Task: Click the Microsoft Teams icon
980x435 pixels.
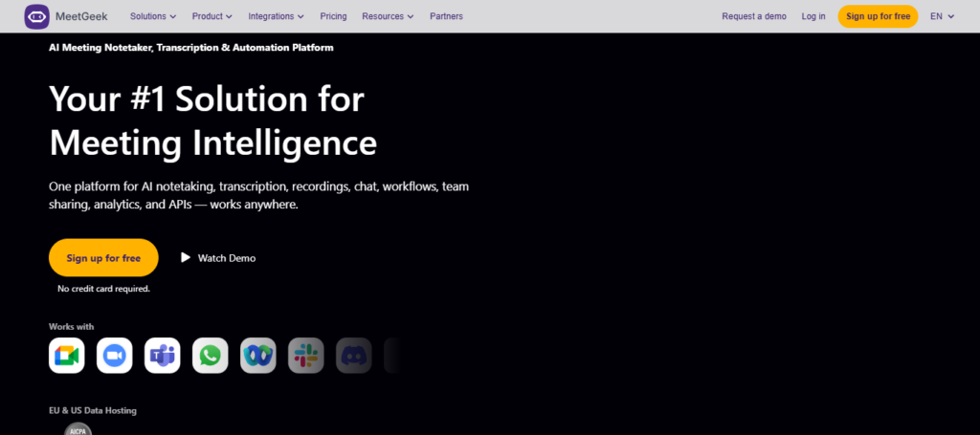Action: pos(163,356)
